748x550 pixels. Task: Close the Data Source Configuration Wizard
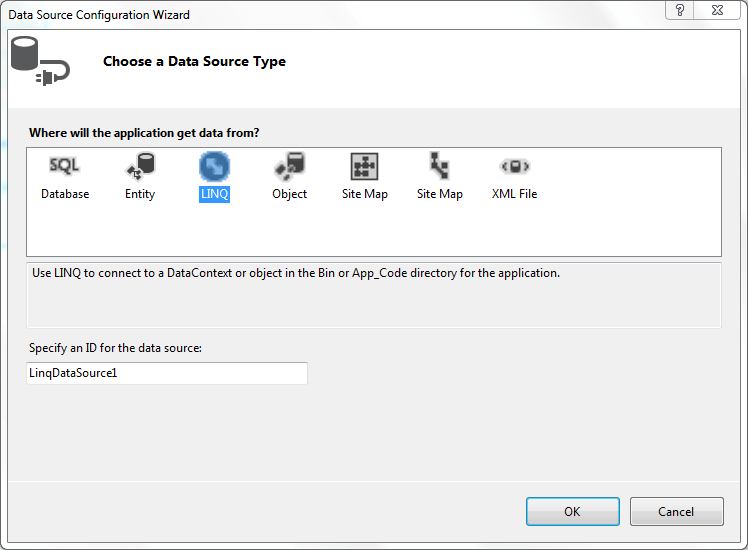click(x=717, y=10)
